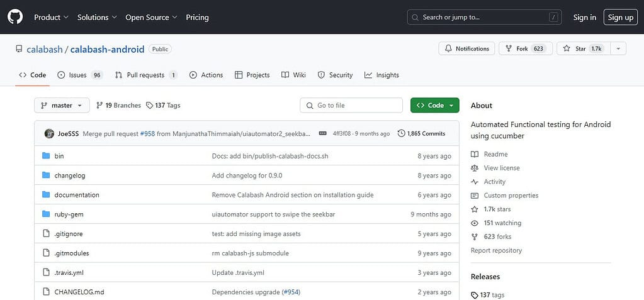Click the Sign in link
This screenshot has width=644, height=300.
pos(584,17)
